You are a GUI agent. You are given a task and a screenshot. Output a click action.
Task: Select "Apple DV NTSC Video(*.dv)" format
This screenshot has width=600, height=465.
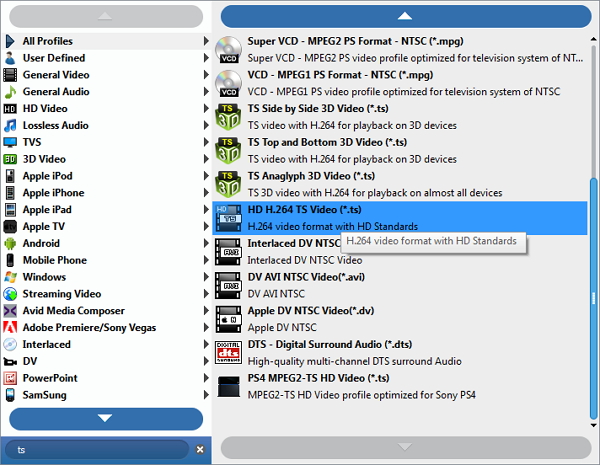311,311
